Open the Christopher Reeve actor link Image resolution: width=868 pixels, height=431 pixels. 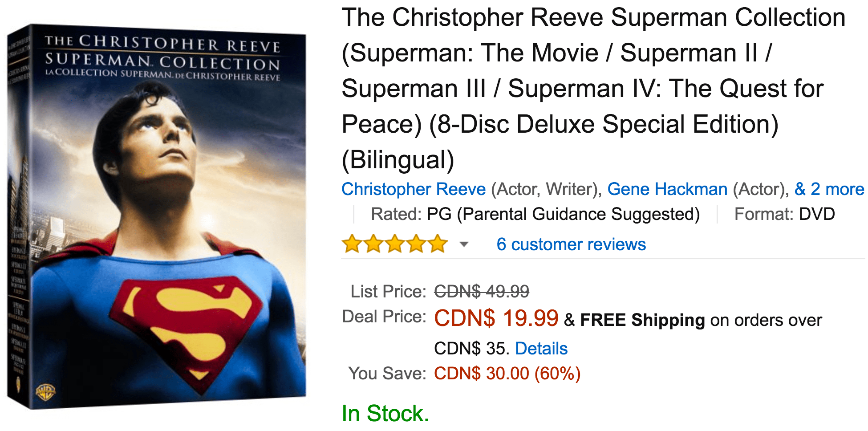click(x=414, y=189)
